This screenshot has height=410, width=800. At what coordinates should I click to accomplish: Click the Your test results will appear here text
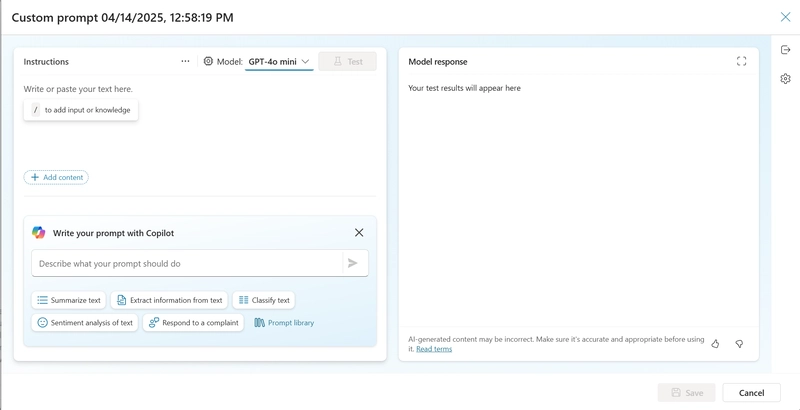(464, 88)
